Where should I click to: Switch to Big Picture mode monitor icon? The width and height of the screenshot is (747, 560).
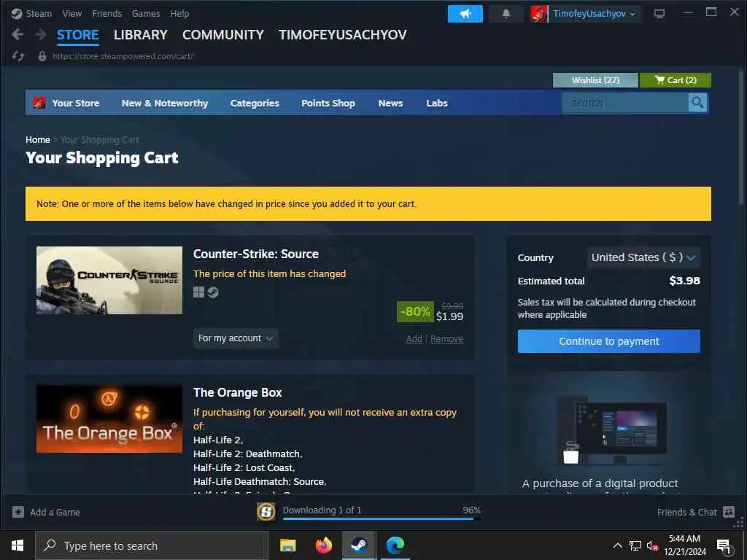tap(659, 14)
